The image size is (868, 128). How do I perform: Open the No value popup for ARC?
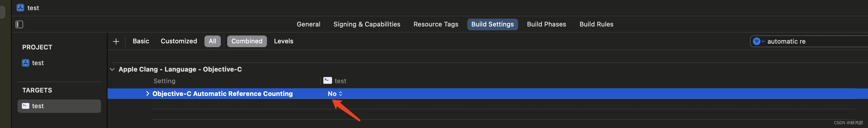(x=335, y=94)
